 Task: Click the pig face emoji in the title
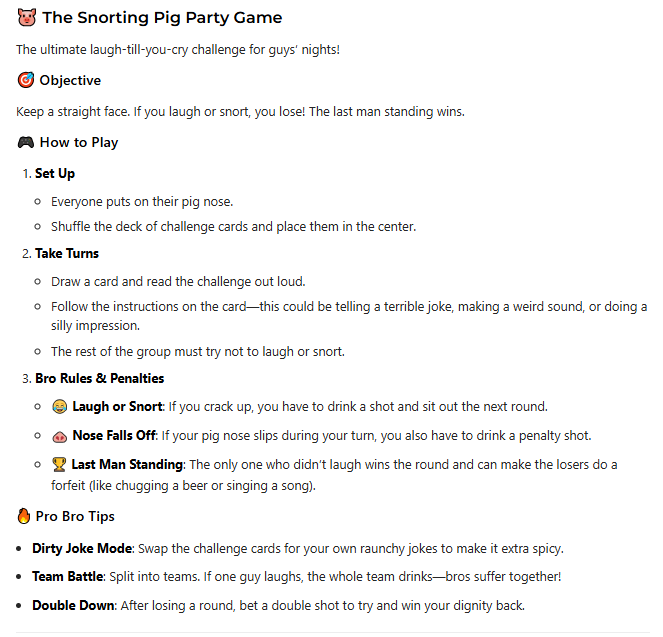pyautogui.click(x=26, y=18)
